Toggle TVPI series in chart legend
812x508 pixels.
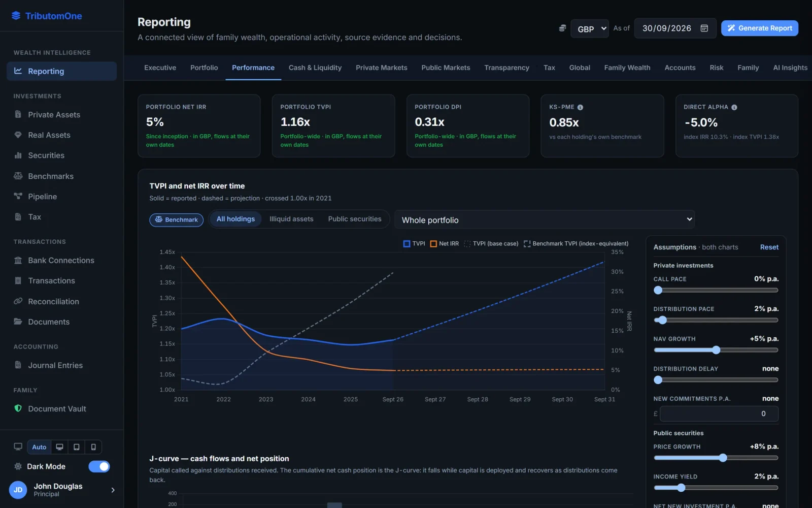[x=414, y=244]
